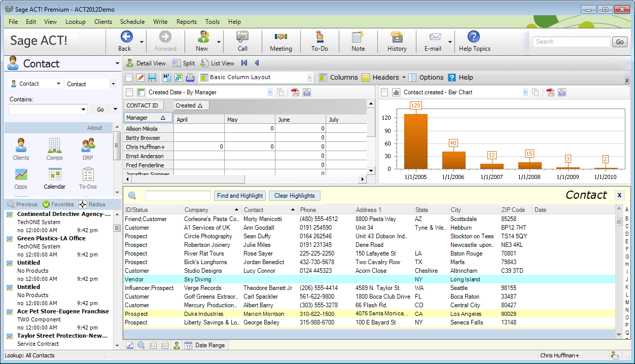Export Created Date - By Manager to PDF
635x364 pixels.
coord(295,92)
